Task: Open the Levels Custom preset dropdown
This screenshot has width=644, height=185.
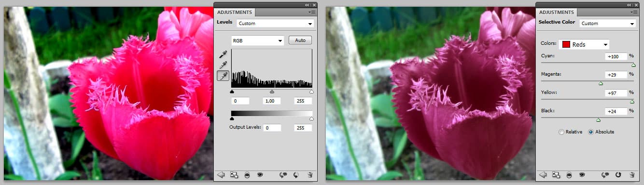Action: (276, 23)
